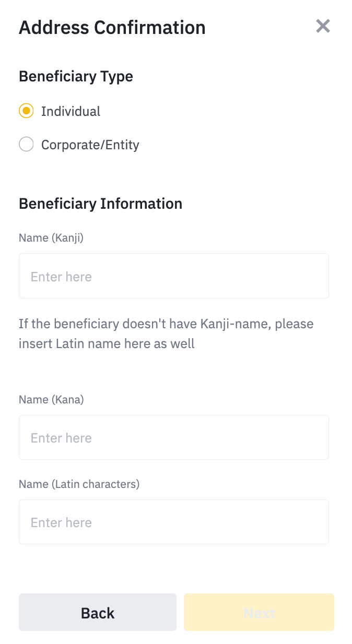Image resolution: width=352 pixels, height=644 pixels.
Task: Focus the Name (Kanji) input field
Action: click(173, 276)
